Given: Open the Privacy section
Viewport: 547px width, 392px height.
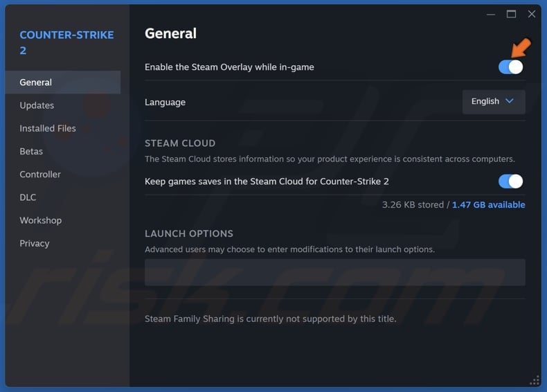Looking at the screenshot, I should (x=34, y=244).
